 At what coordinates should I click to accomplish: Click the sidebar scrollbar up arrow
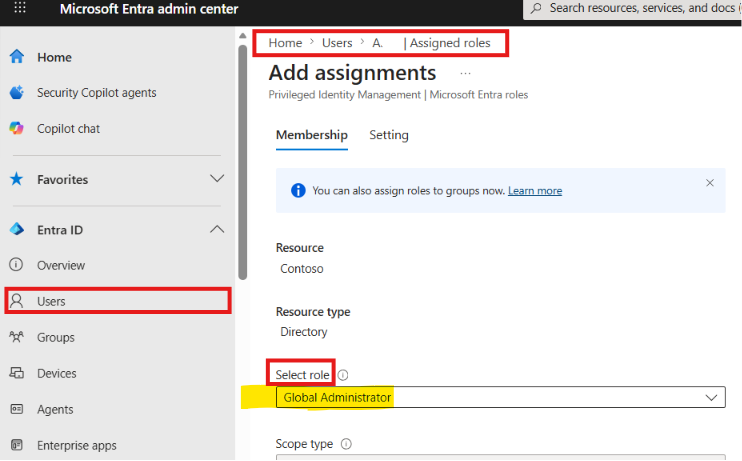pos(243,35)
